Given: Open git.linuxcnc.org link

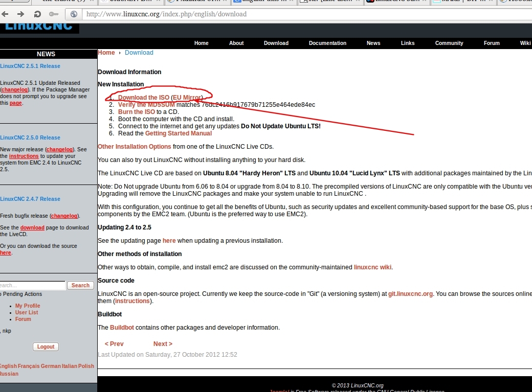Looking at the screenshot, I should pyautogui.click(x=411, y=294).
